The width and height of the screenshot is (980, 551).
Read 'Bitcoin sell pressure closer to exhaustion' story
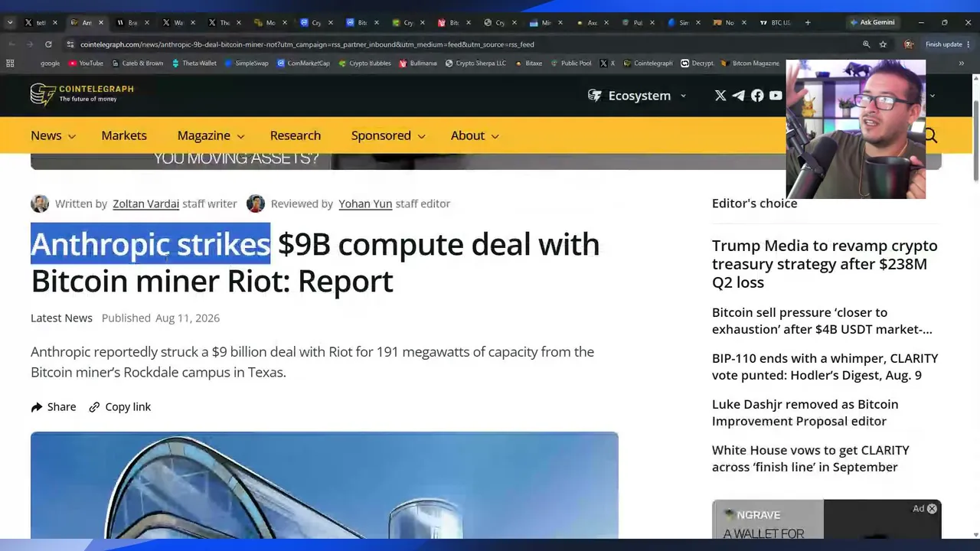tap(822, 321)
